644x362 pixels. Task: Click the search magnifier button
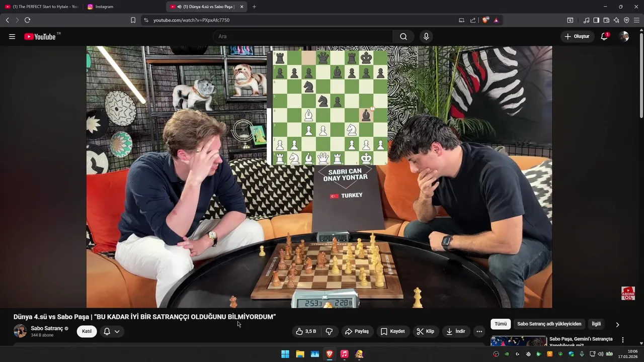tap(404, 37)
